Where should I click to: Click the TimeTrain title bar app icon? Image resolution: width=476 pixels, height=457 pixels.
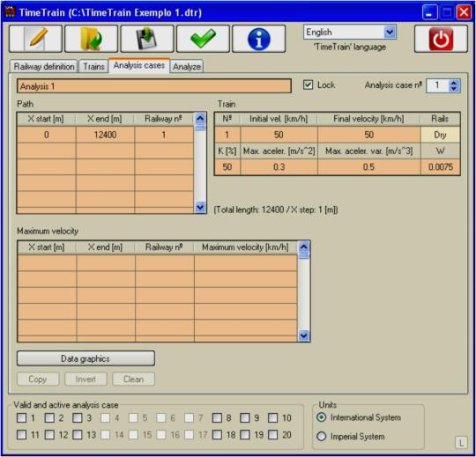[x=11, y=11]
